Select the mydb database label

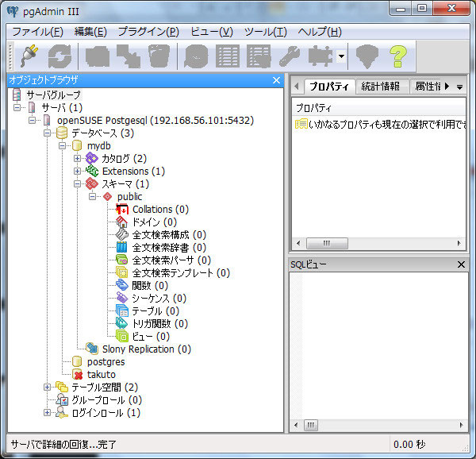click(x=99, y=146)
